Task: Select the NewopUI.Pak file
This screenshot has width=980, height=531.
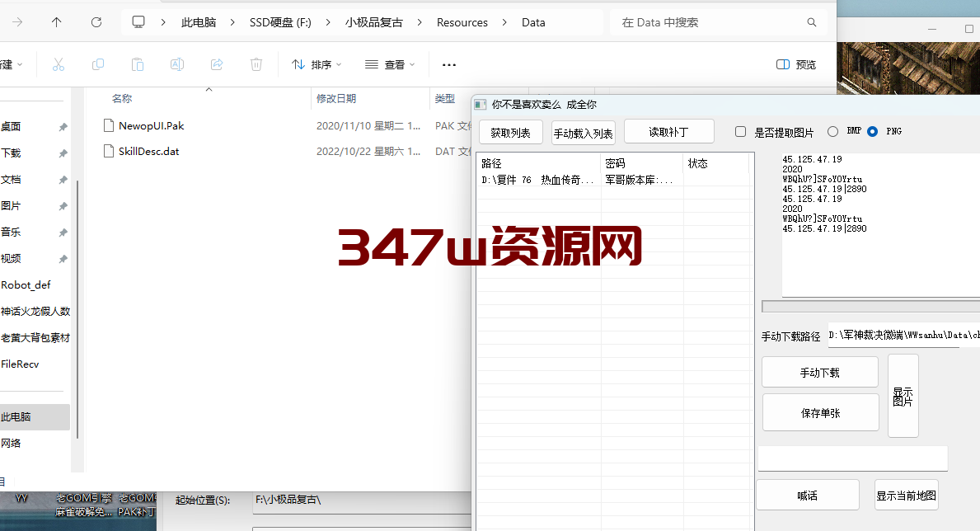Action: pyautogui.click(x=152, y=125)
